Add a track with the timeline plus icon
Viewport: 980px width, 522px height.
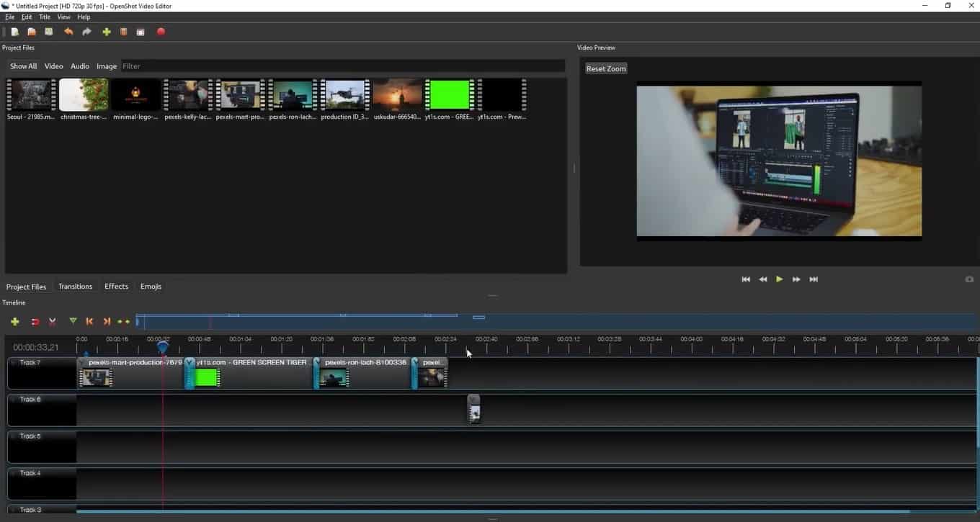coord(14,322)
